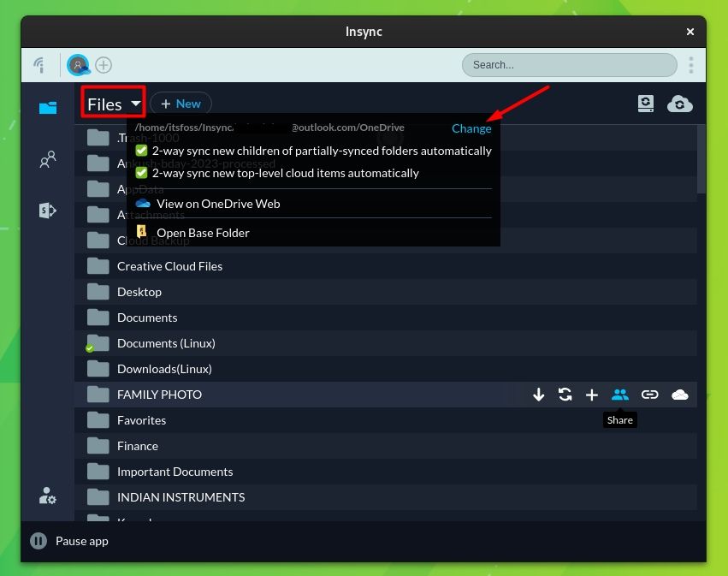Image resolution: width=728 pixels, height=576 pixels.
Task: Click the Pause app icon
Action: tap(38, 541)
